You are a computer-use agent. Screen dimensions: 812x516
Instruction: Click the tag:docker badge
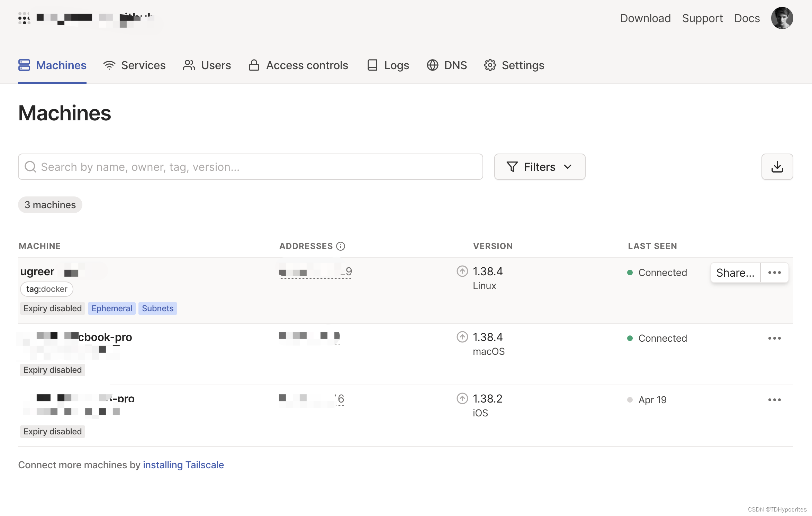pyautogui.click(x=47, y=289)
